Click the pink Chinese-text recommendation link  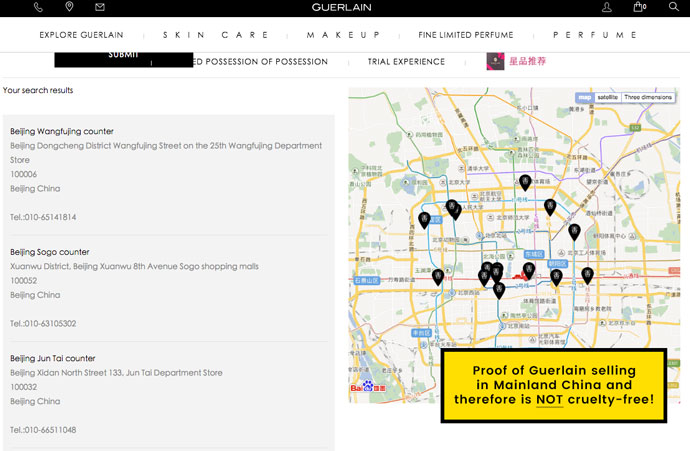coord(527,61)
